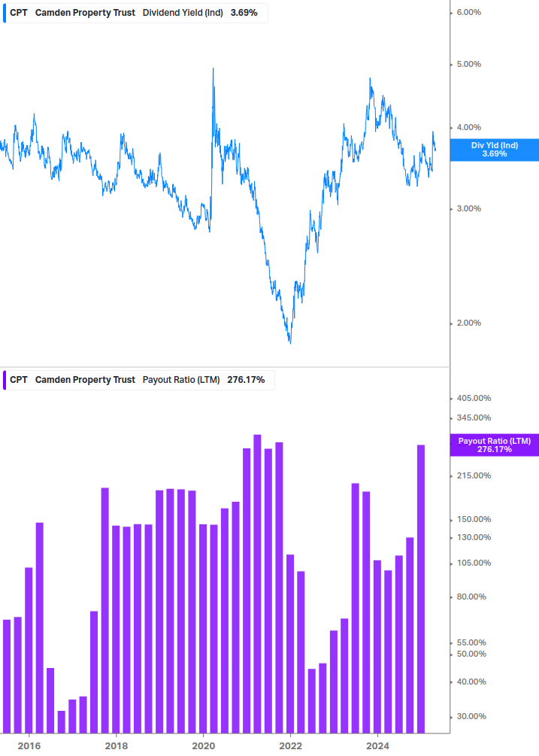
Task: Click the 3.69% value in the top legend
Action: tap(244, 13)
